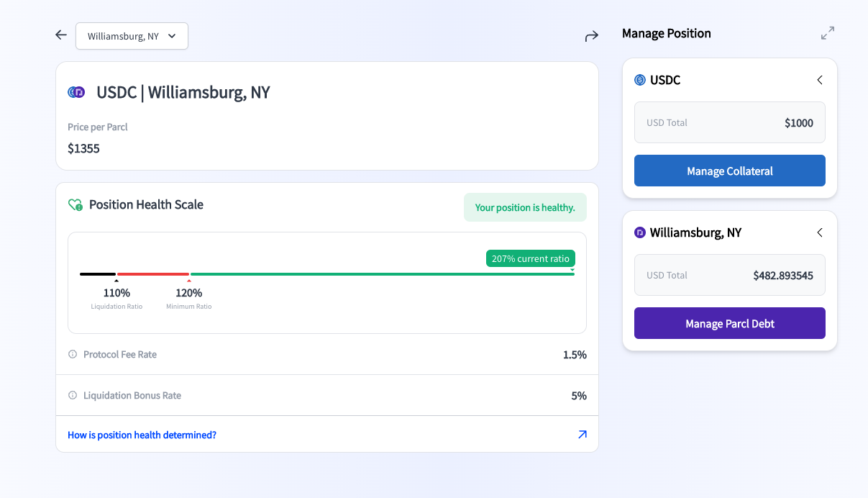Click the purple Williamsburg Parcl icon
This screenshot has height=498, width=868.
click(640, 232)
